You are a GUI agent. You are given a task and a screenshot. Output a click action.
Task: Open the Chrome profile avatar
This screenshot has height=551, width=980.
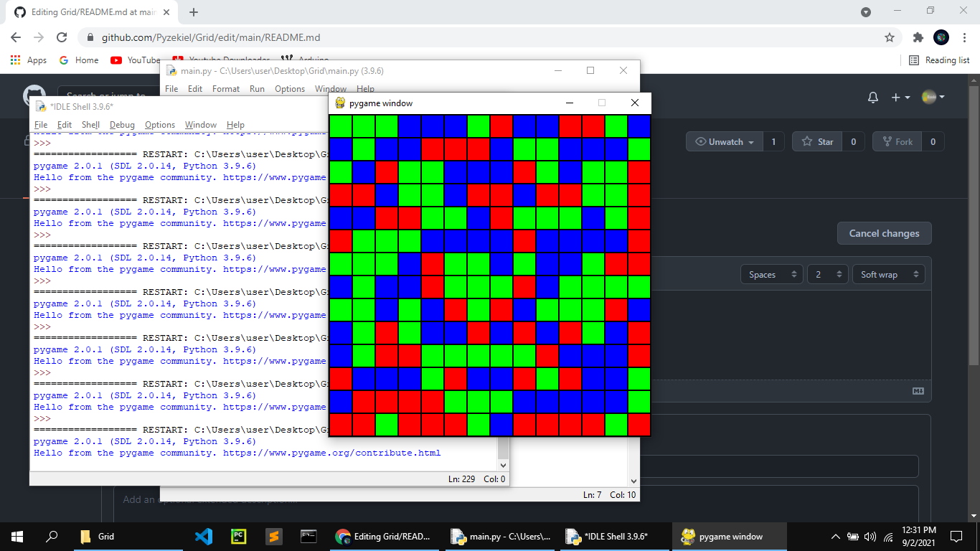[x=941, y=37]
